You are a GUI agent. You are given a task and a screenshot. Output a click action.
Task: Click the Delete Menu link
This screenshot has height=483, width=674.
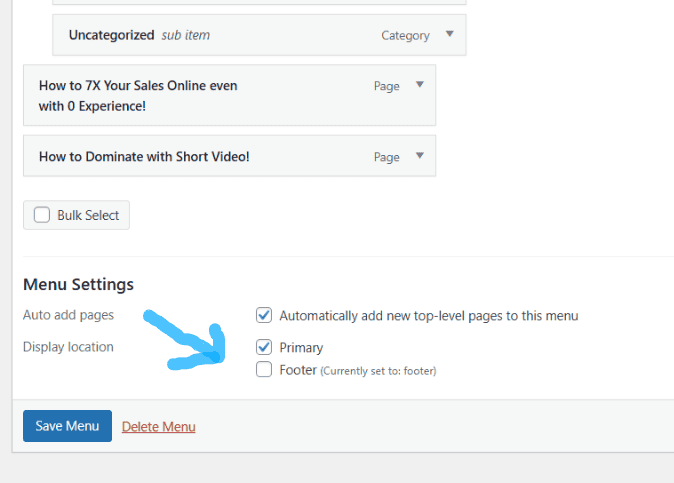click(159, 427)
